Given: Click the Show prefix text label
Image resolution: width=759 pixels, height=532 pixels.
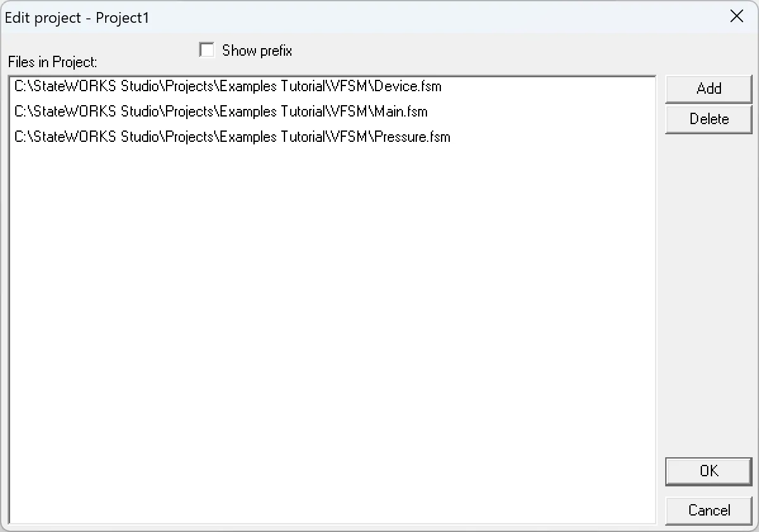Looking at the screenshot, I should tap(257, 50).
